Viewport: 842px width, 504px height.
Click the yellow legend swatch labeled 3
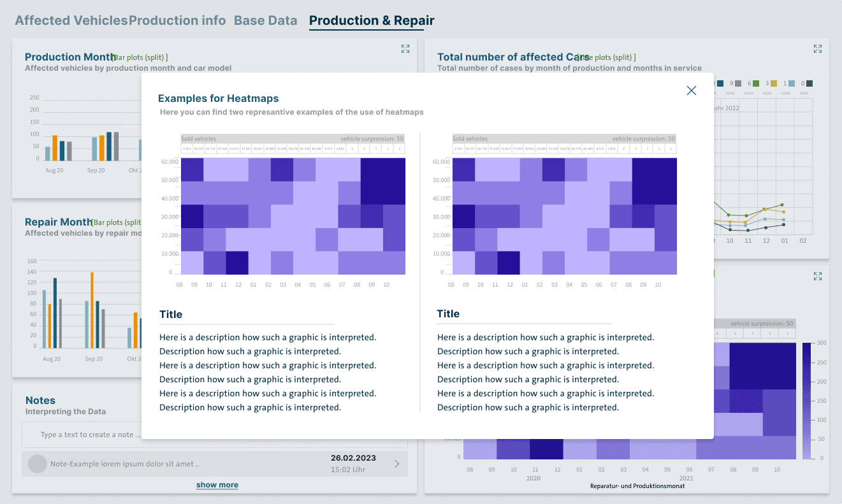pos(773,83)
